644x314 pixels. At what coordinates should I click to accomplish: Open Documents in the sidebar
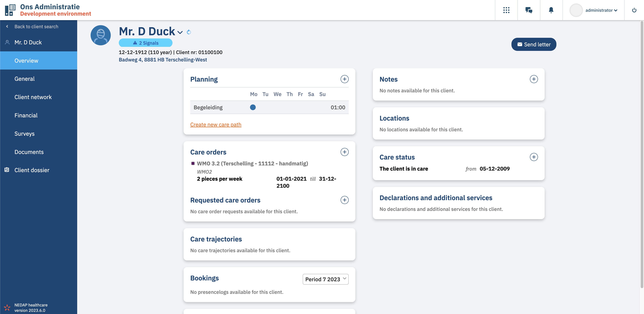tap(39, 152)
